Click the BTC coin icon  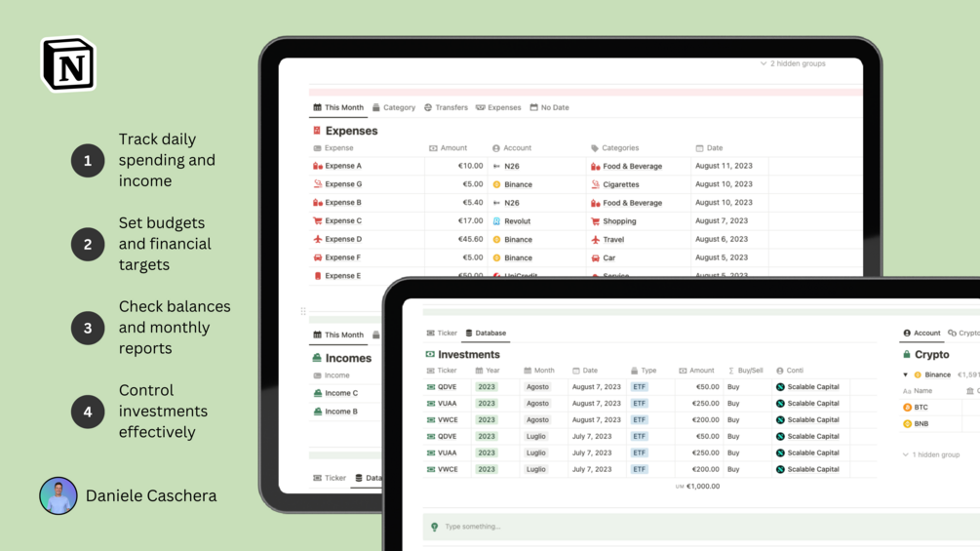coord(908,408)
